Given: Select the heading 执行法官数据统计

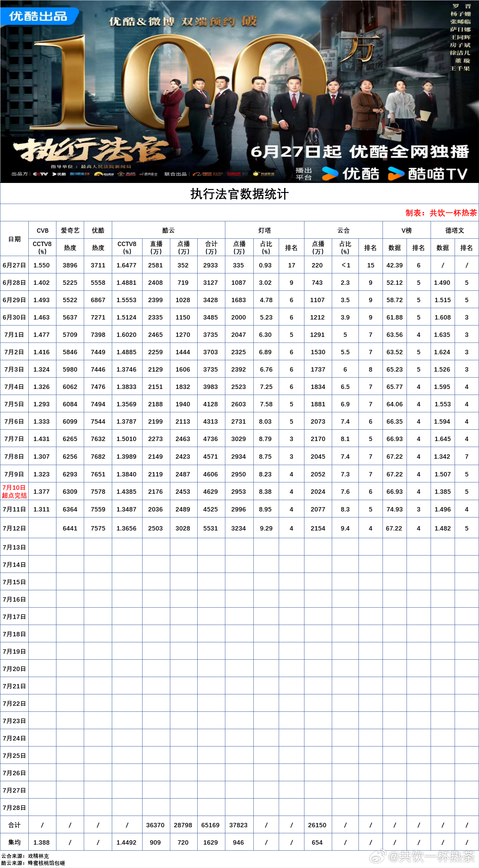Looking at the screenshot, I should (x=240, y=194).
